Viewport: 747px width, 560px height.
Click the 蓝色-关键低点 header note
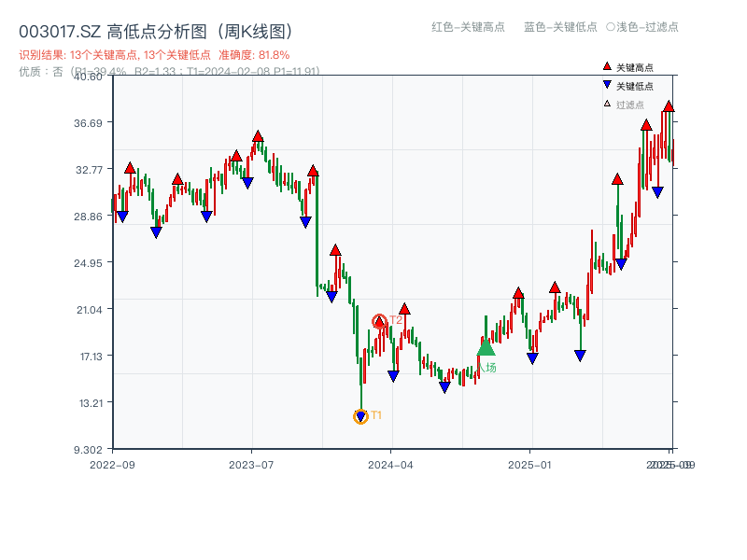tap(560, 27)
